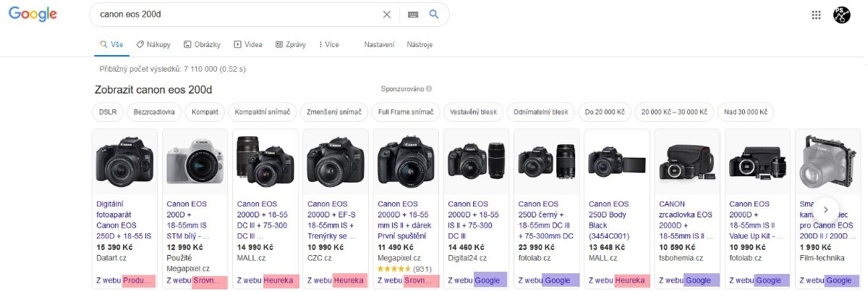Open Canon EOS 2000D + EF-S Trenýrky listing
The image size is (868, 292).
(333, 220)
